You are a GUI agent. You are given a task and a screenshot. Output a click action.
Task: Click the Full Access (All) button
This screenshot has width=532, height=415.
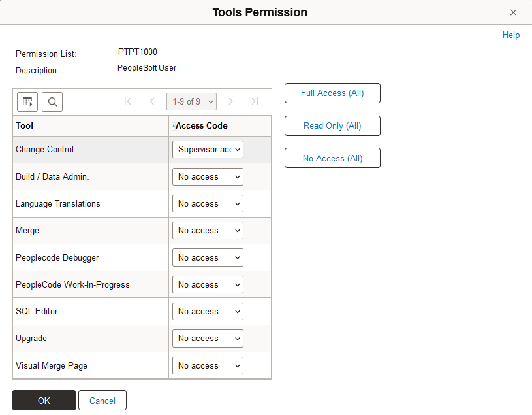click(332, 93)
